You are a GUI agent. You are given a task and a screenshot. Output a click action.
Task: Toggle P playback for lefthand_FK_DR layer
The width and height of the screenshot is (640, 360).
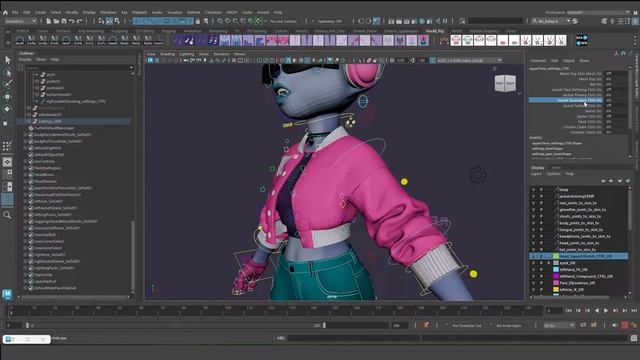541,269
